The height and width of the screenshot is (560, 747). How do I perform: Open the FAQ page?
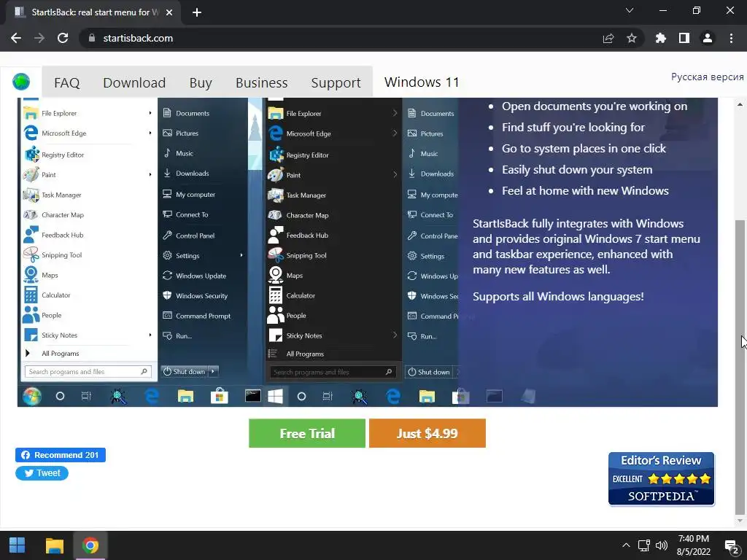coord(66,83)
